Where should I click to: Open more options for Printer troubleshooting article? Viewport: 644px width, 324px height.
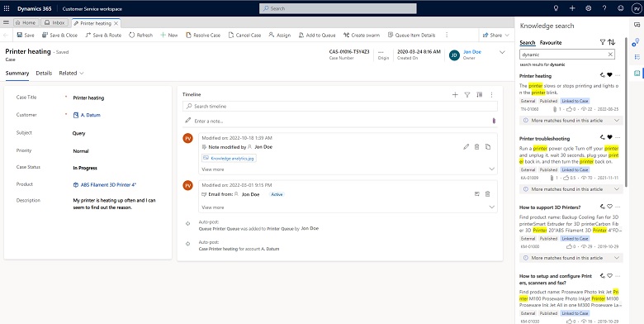coord(618,137)
